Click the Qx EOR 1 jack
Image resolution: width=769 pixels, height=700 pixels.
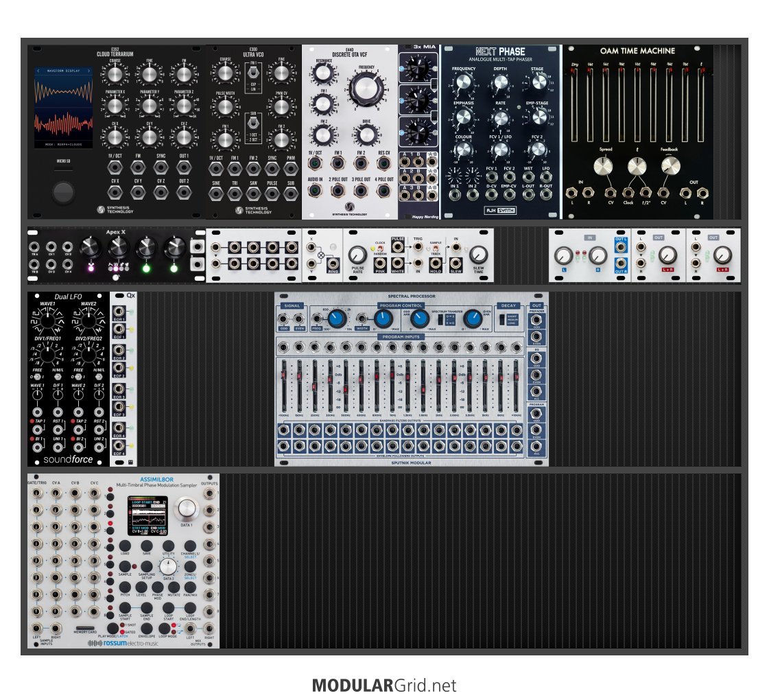[x=119, y=312]
